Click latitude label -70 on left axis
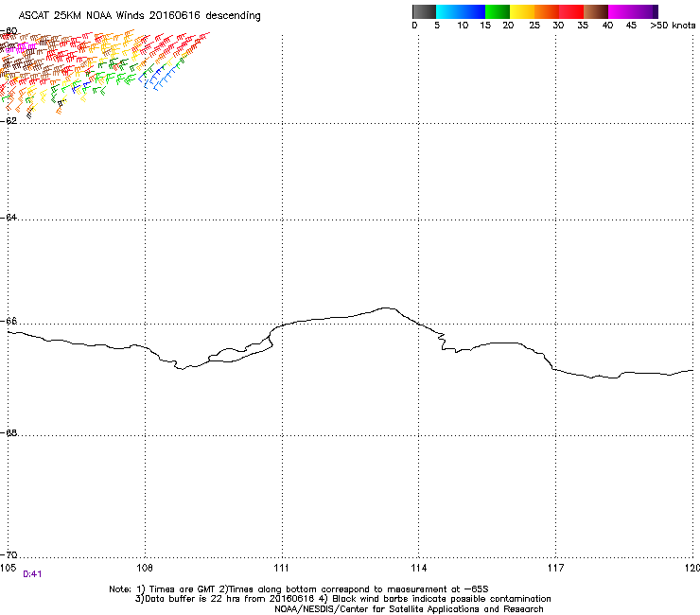The width and height of the screenshot is (700, 615). click(9, 555)
